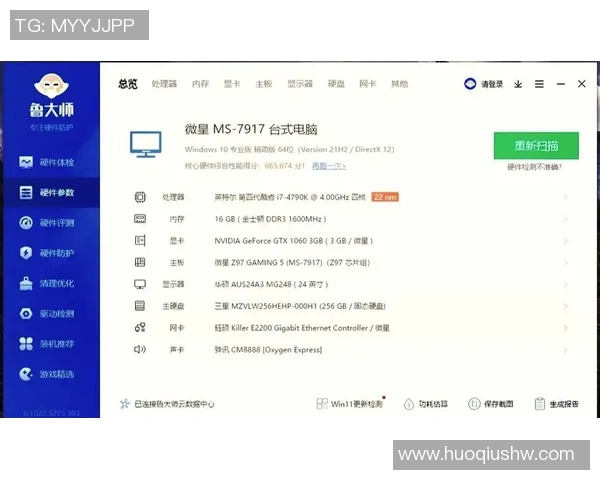Click the MZVLW256HEHP-000H1 disk text
Viewport: 600px width, 480px height.
(x=300, y=306)
